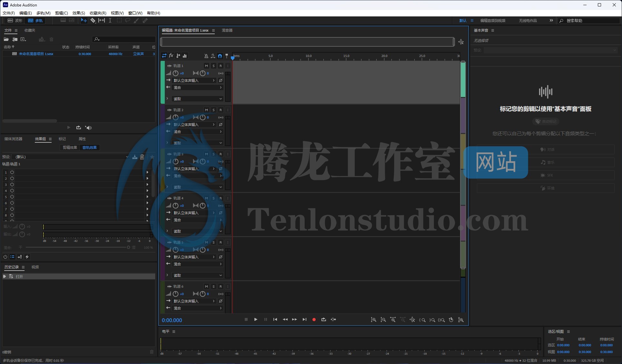Image resolution: width=622 pixels, height=364 pixels.
Task: Click the Record button
Action: (314, 320)
